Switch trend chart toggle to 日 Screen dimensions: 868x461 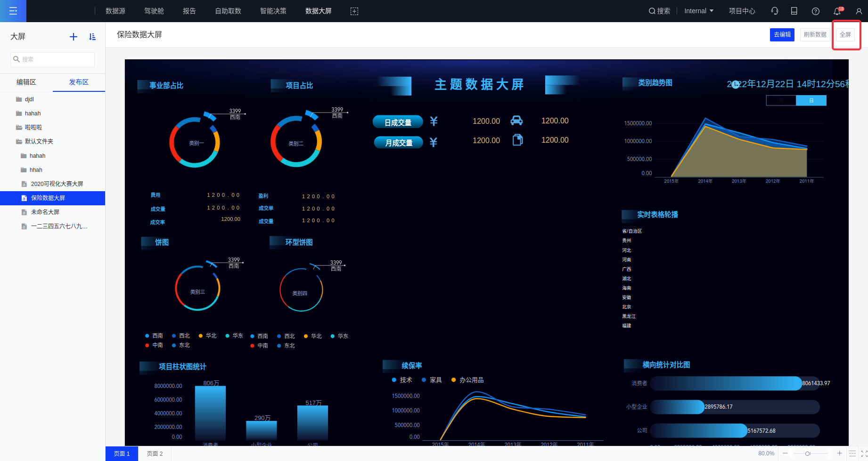click(x=811, y=100)
